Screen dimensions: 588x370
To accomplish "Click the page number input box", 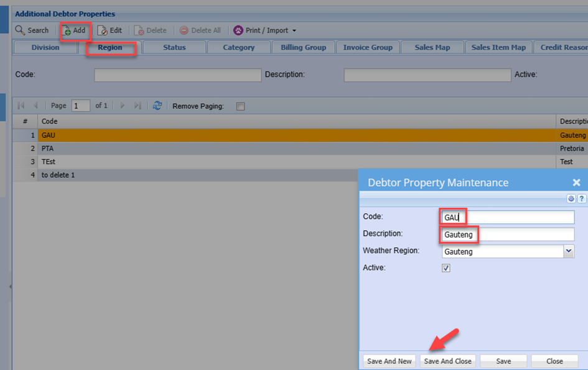I will coord(81,106).
